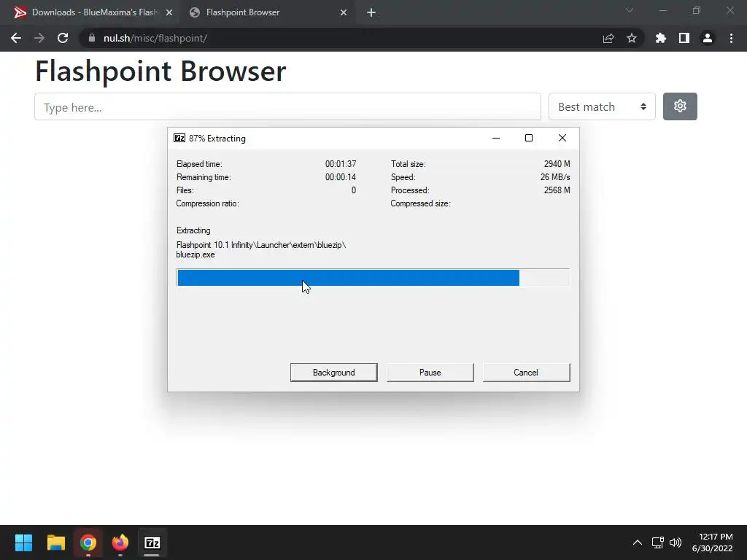Click the Background button
This screenshot has width=747, height=560.
point(334,373)
